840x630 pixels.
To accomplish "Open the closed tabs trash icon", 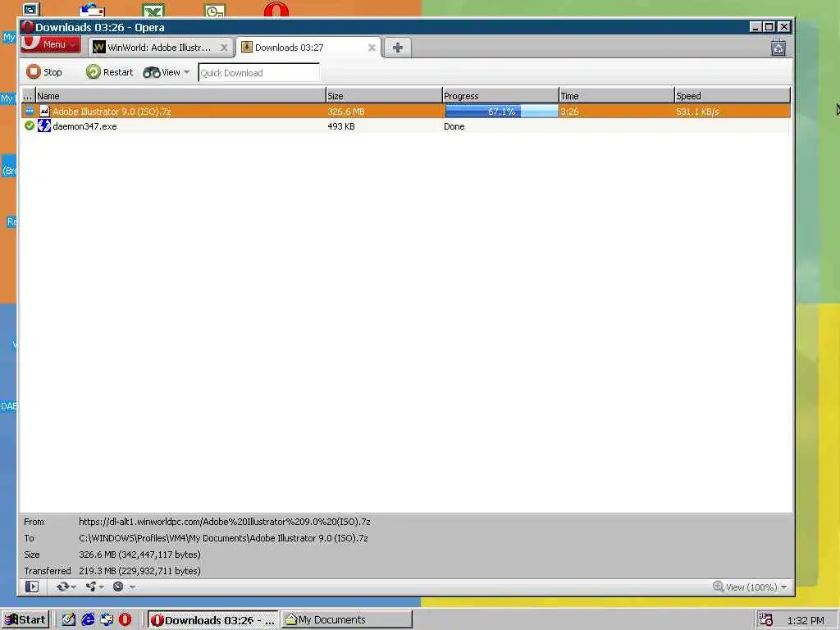I will pos(778,48).
